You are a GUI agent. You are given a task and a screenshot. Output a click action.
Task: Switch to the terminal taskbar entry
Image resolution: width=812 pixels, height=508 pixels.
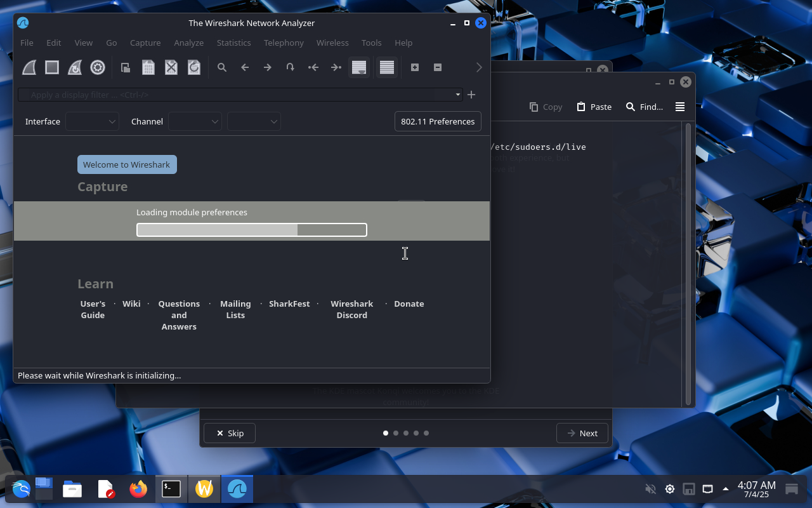pos(171,489)
